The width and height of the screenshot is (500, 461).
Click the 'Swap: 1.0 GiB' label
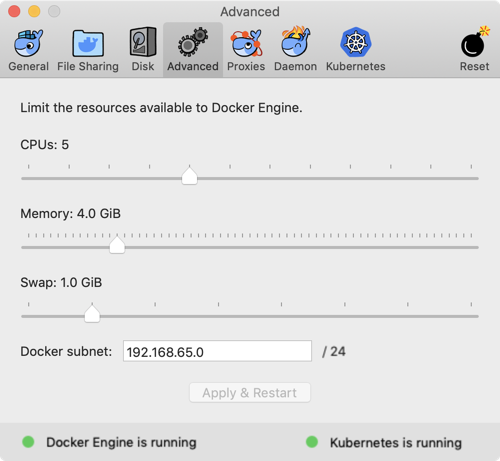point(61,283)
